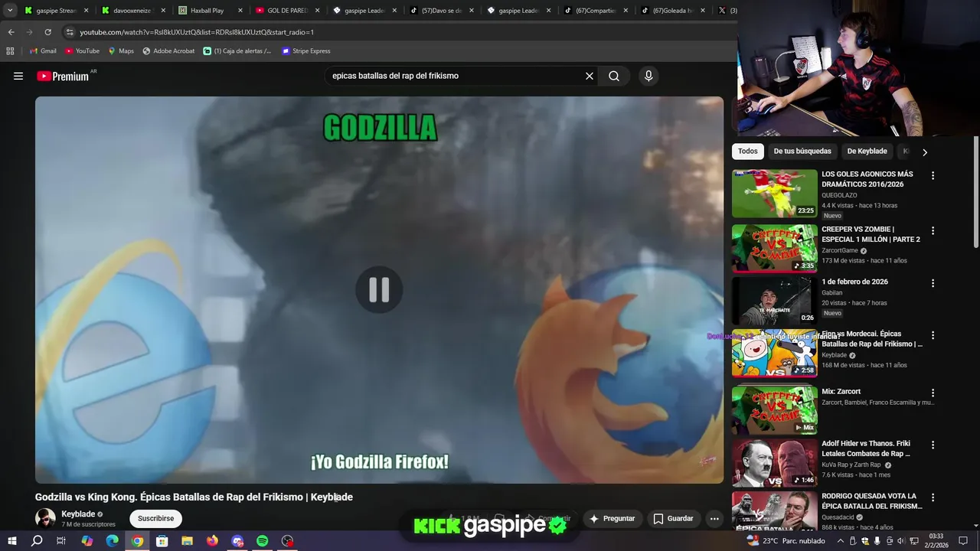Click the QUEGOLAZO channel name

(x=839, y=195)
